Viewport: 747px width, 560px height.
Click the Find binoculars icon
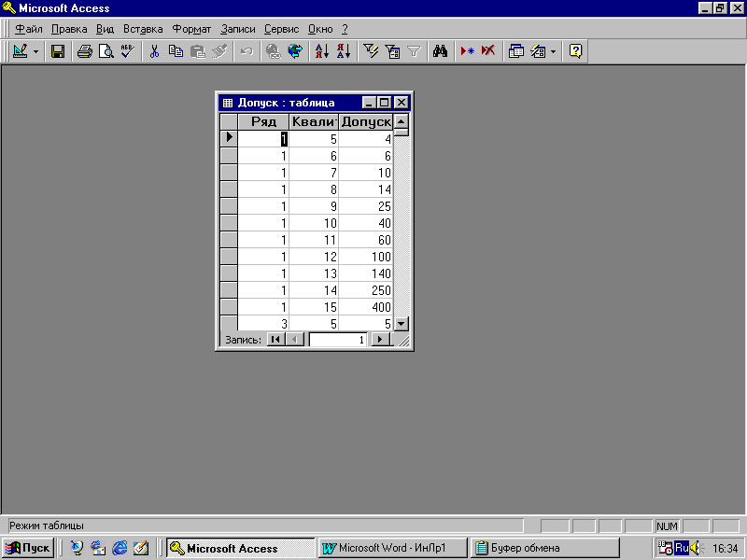(440, 51)
